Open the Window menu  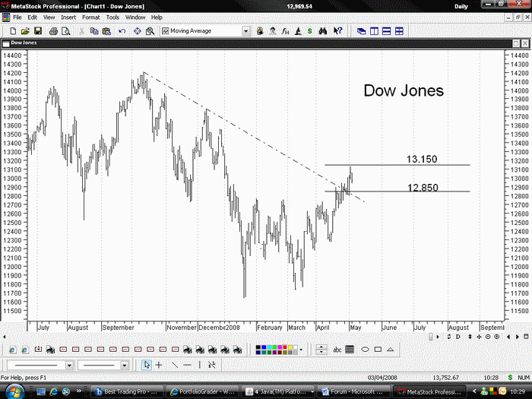(x=135, y=17)
